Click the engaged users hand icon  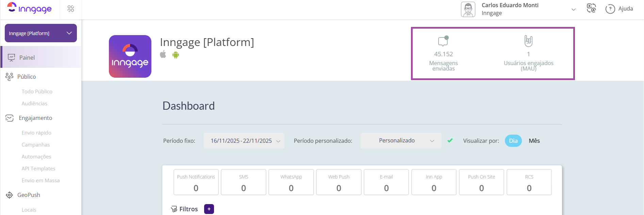pyautogui.click(x=528, y=41)
